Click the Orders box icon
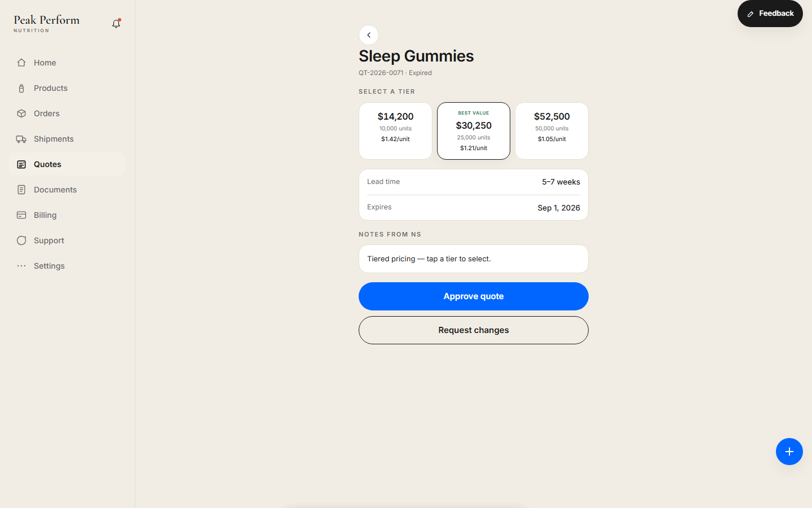 [21, 113]
